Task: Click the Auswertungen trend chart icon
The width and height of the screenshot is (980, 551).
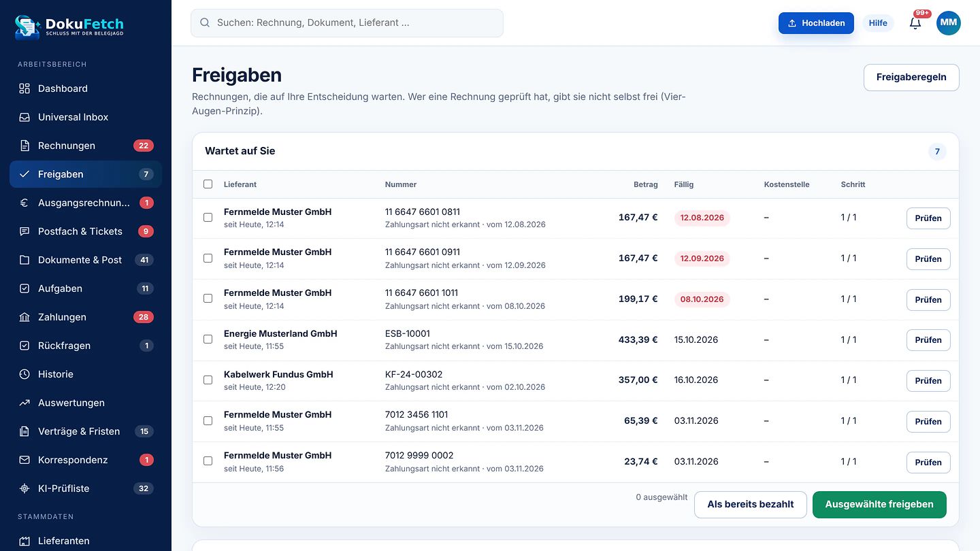Action: tap(24, 403)
